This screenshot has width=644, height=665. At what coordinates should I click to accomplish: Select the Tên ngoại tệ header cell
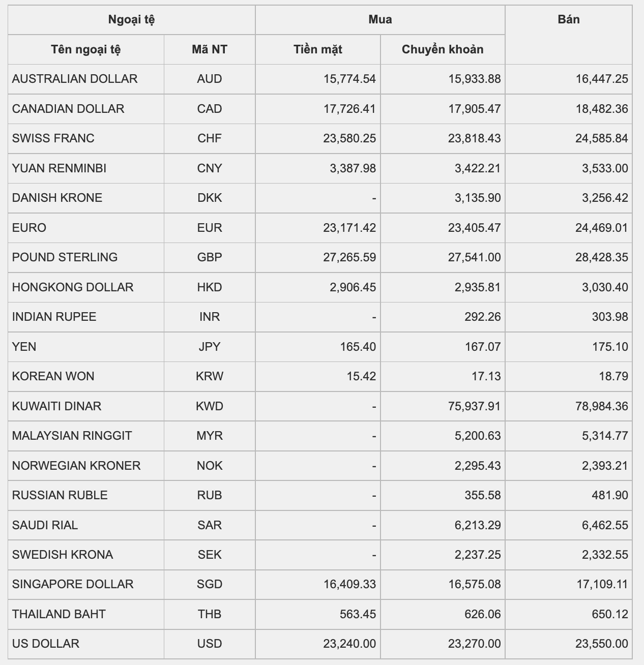(86, 49)
